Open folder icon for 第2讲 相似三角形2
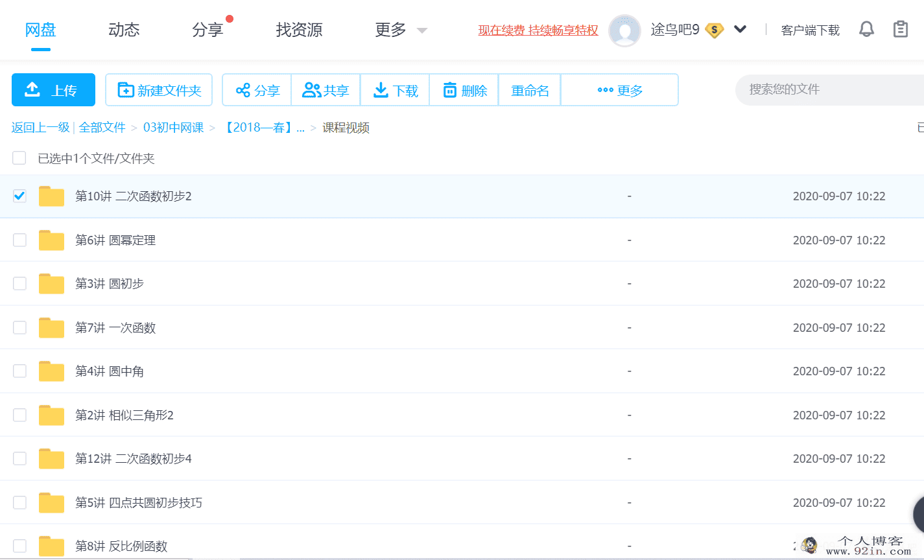924x560 pixels. [x=51, y=415]
